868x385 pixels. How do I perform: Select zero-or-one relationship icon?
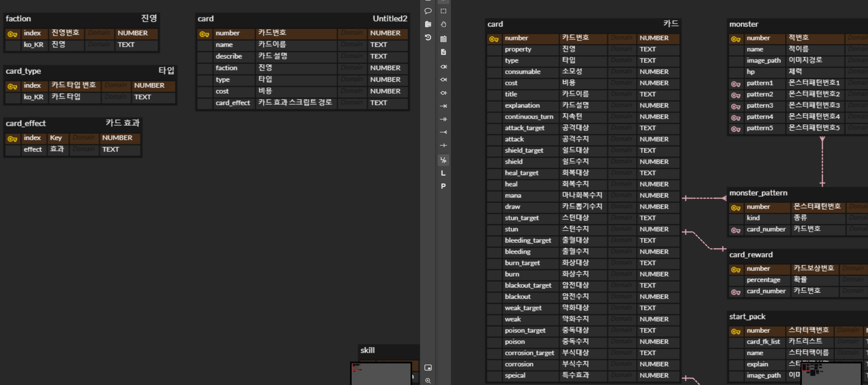pyautogui.click(x=443, y=93)
